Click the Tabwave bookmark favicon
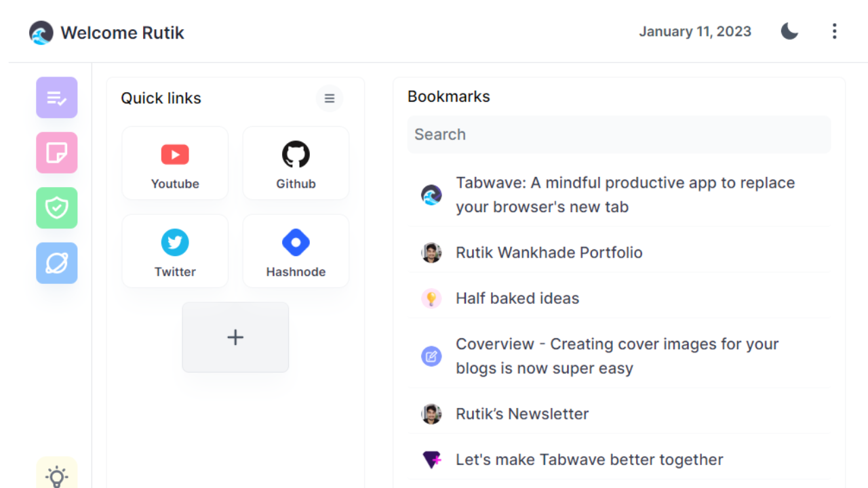Viewport: 868px width, 488px height. coord(431,195)
